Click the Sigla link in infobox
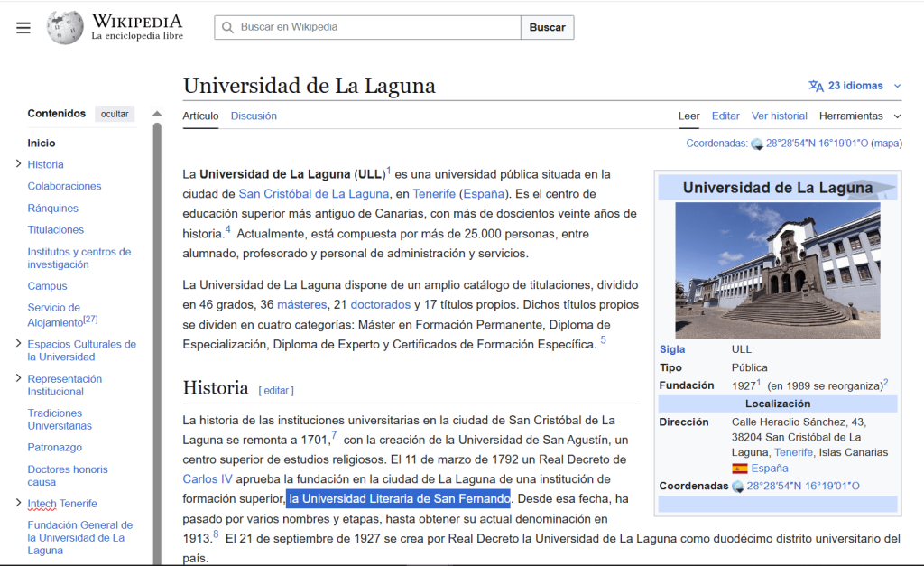This screenshot has width=924, height=566. [672, 349]
